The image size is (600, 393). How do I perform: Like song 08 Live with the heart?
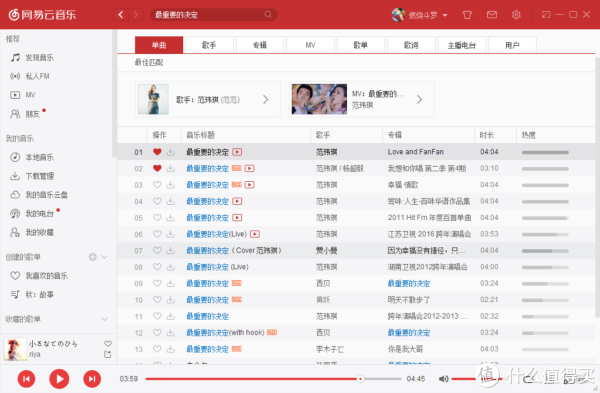[157, 267]
